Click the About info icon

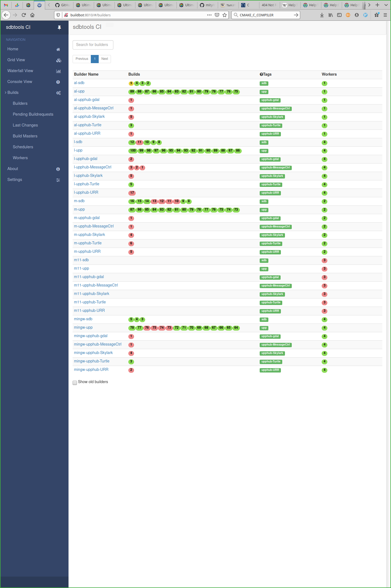coord(58,169)
